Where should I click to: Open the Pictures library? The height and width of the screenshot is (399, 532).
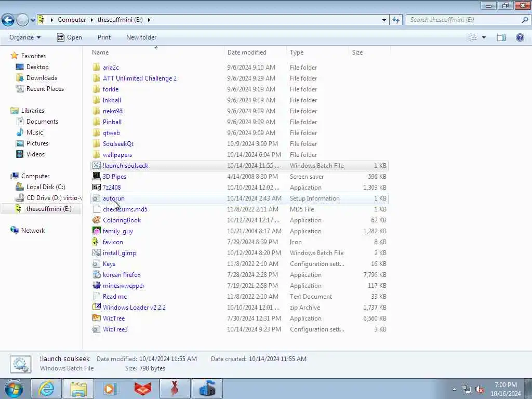click(x=37, y=143)
